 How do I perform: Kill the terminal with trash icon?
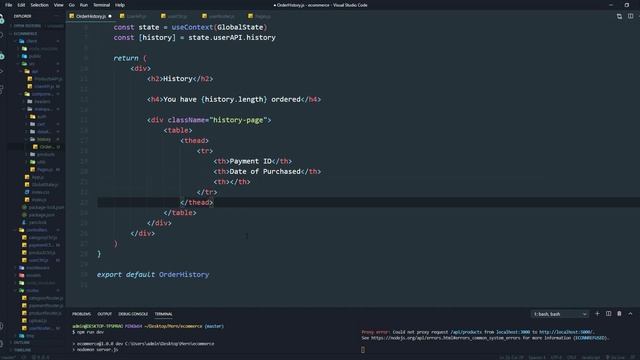(619, 313)
